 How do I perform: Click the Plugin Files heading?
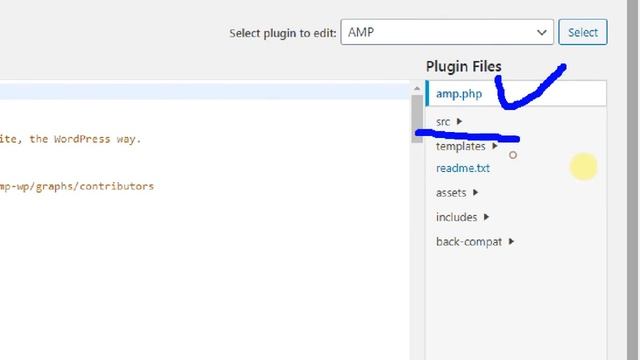pos(464,66)
